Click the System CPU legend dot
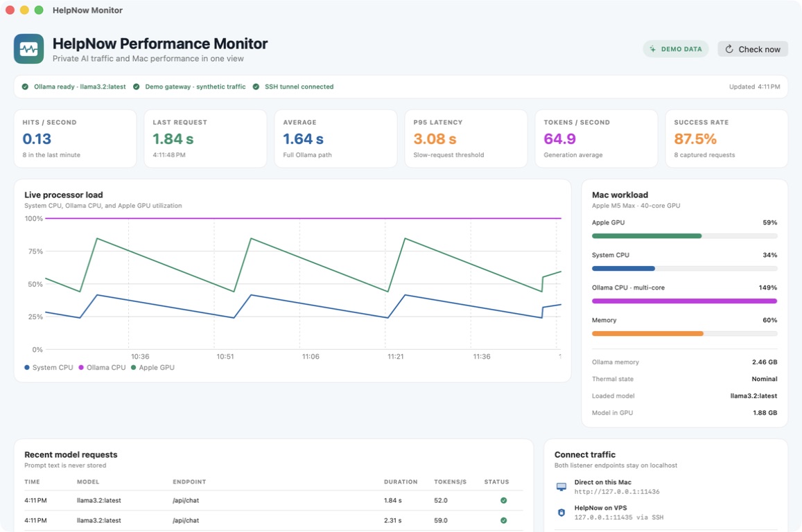This screenshot has width=802, height=532. [x=26, y=367]
